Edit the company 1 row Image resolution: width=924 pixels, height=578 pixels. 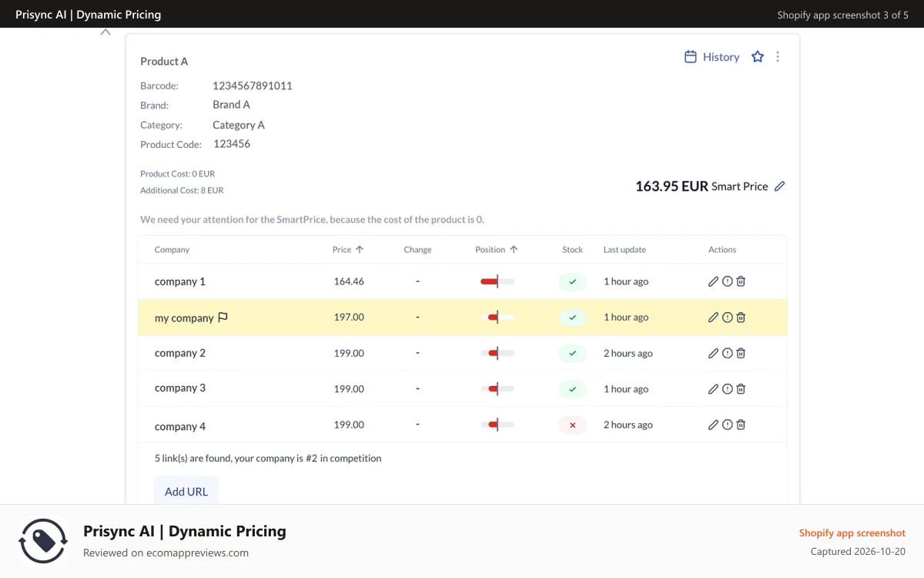pyautogui.click(x=713, y=282)
